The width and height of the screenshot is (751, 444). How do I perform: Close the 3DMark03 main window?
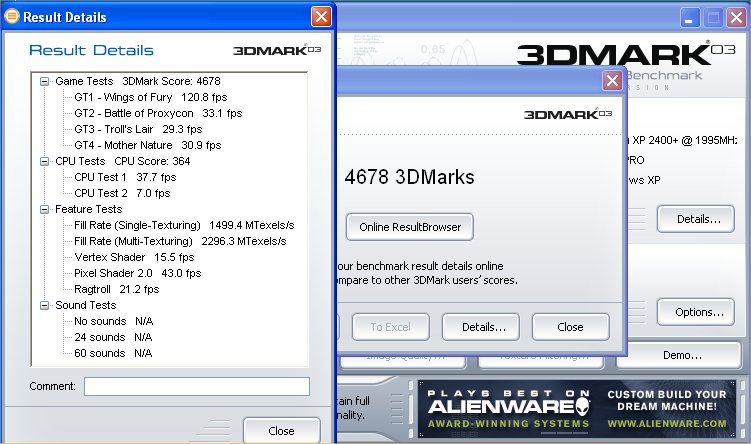736,18
